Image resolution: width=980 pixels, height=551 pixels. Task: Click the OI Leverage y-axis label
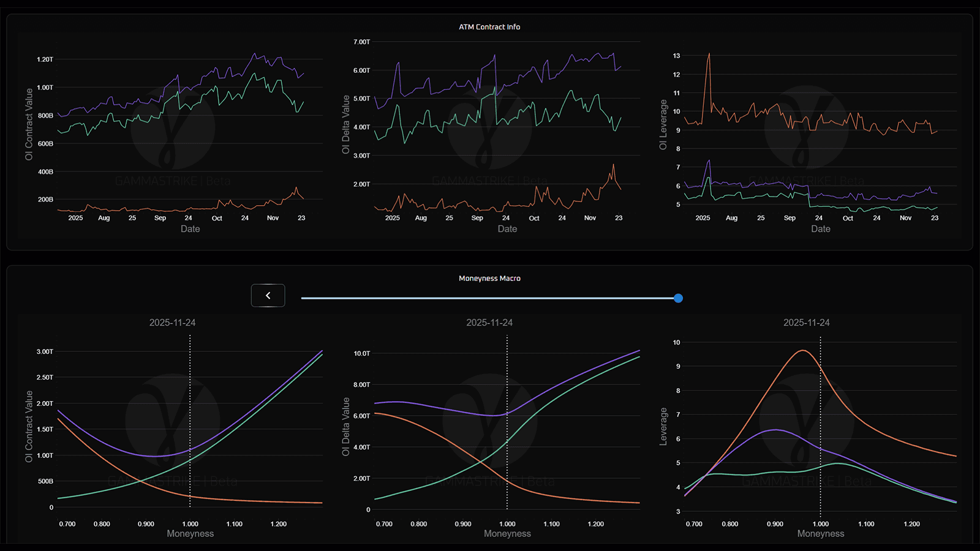click(663, 124)
